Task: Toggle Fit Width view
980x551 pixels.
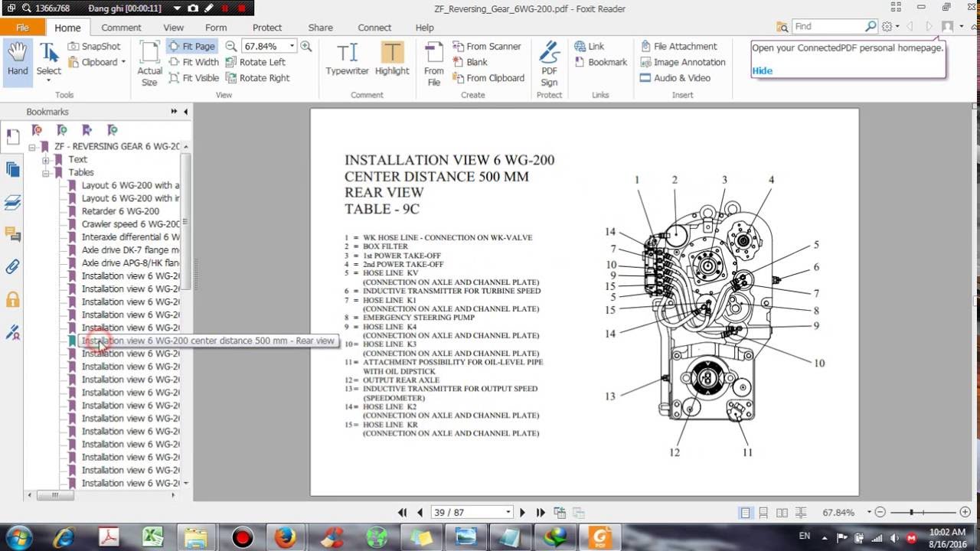Action: pyautogui.click(x=194, y=62)
